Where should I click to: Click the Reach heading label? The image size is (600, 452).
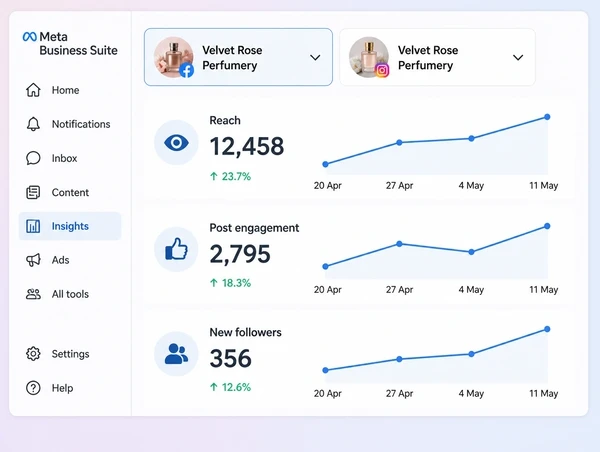point(225,120)
